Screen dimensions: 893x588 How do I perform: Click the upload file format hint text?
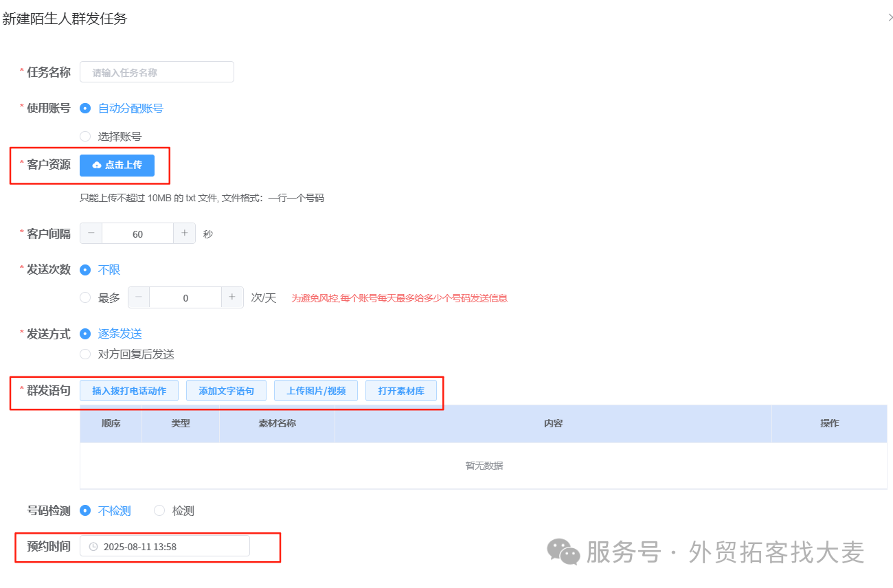[x=202, y=198]
